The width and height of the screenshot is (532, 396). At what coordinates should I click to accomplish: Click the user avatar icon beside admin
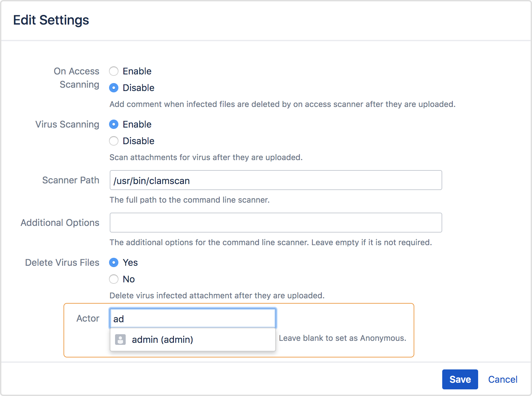[x=120, y=340]
